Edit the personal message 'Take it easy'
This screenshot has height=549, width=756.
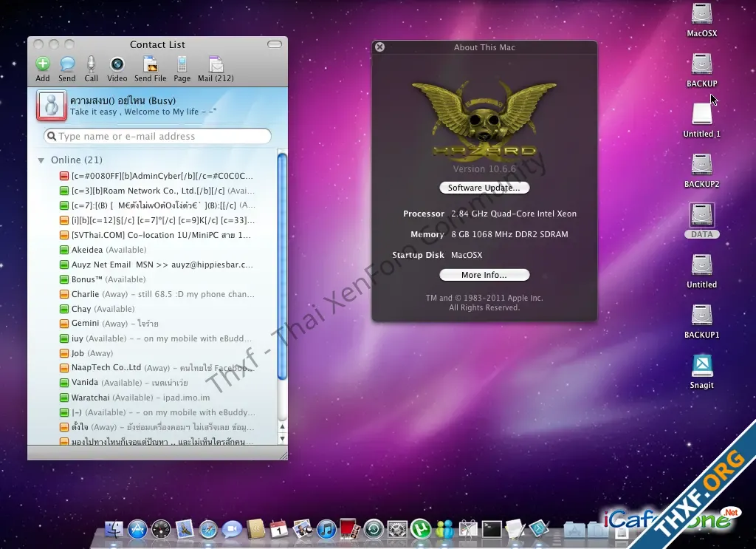[x=143, y=112]
